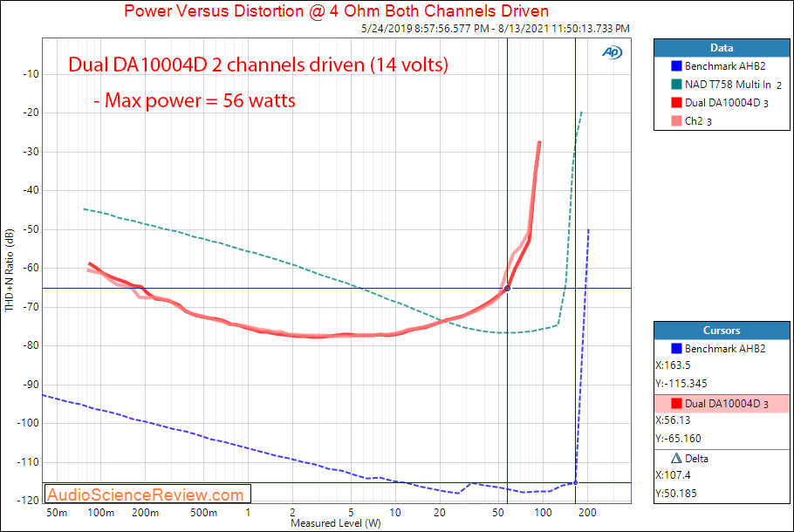Click the Delta triangle icon in Cursors
Screen dimensions: 794x532
point(676,459)
